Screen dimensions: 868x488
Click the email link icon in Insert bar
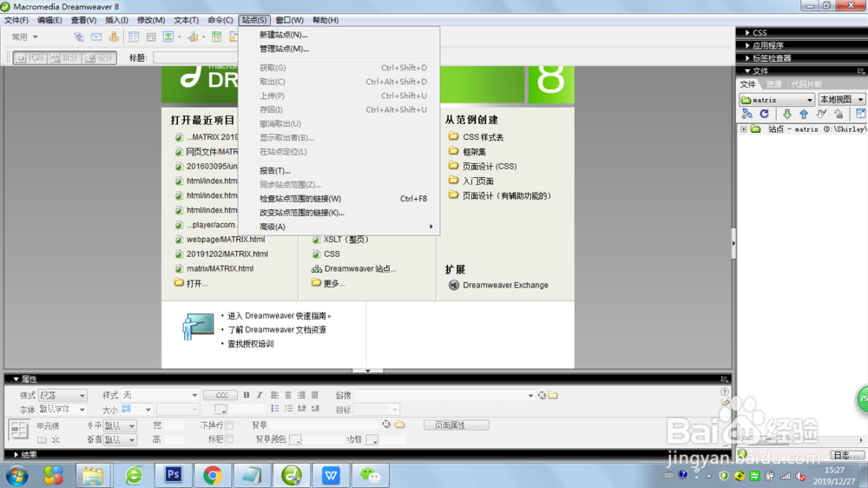click(96, 37)
